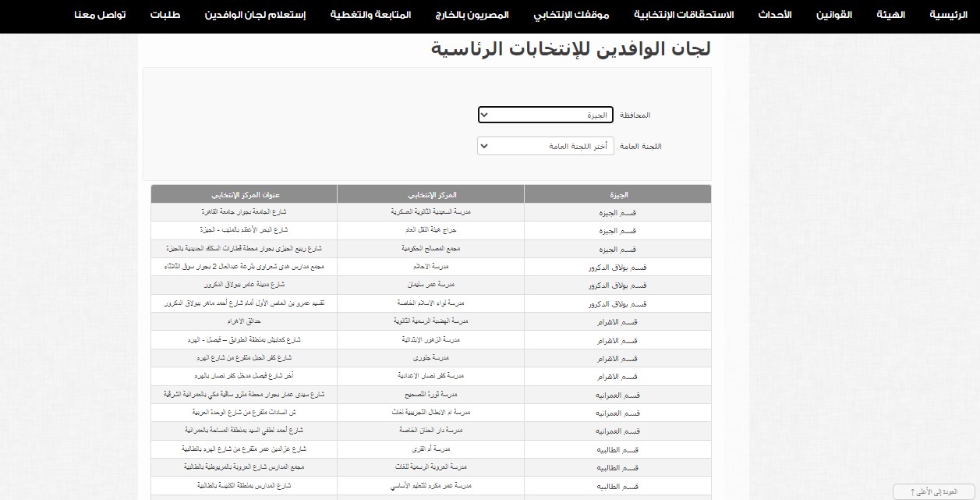Click address starting مجمع مدارس هدى شعراوى
Image resolution: width=980 pixels, height=500 pixels.
[244, 267]
